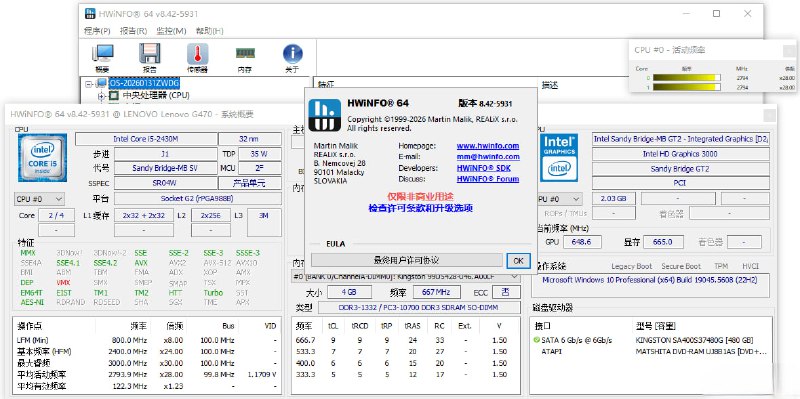Image resolution: width=800 pixels, height=399 pixels.
Task: Open the 概要 summary toolbar icon
Action: click(102, 54)
